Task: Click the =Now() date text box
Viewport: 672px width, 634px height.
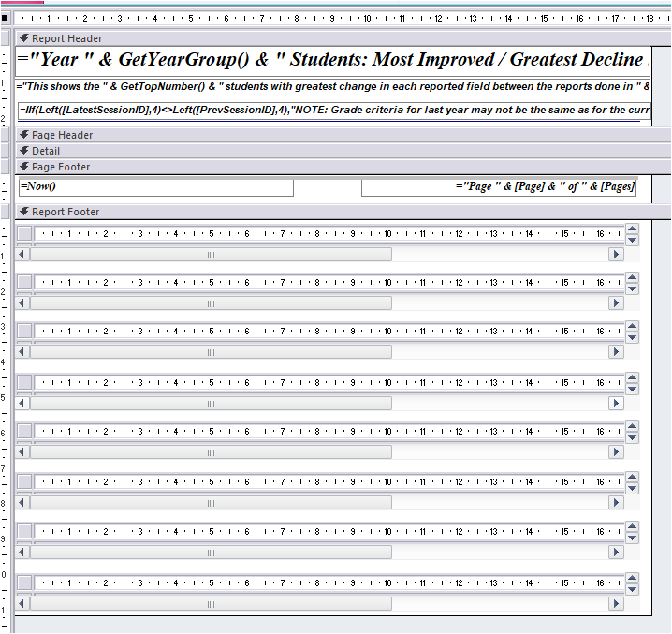Action: 154,187
